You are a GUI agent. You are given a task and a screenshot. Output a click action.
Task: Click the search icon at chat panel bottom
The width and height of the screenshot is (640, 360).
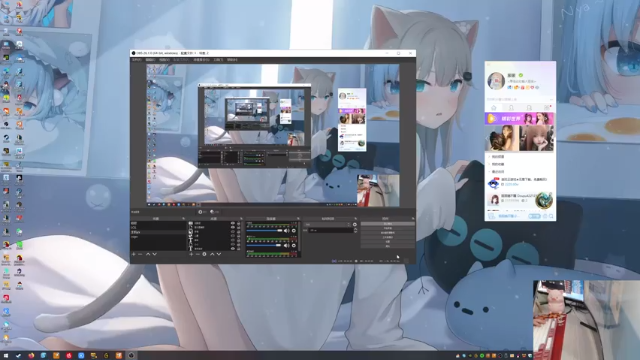551,216
